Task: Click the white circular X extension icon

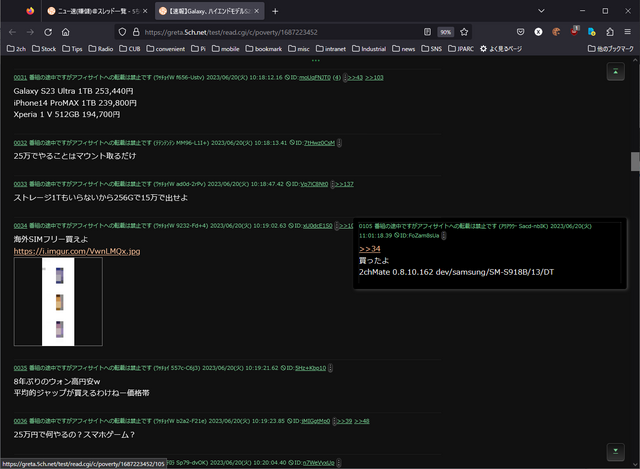Action: tap(538, 32)
